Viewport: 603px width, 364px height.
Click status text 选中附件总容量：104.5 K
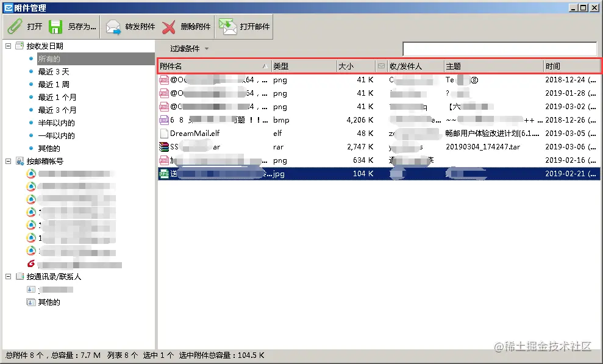coord(221,355)
